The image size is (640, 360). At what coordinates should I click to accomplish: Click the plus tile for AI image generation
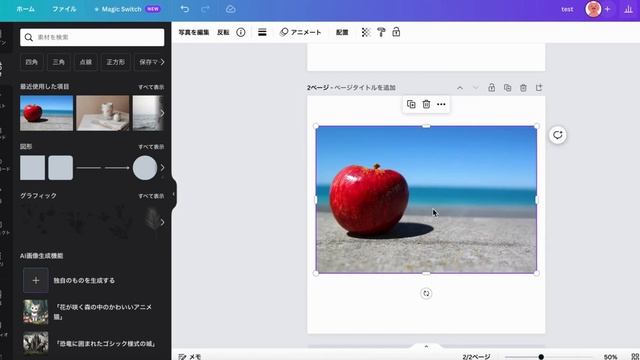coord(36,280)
